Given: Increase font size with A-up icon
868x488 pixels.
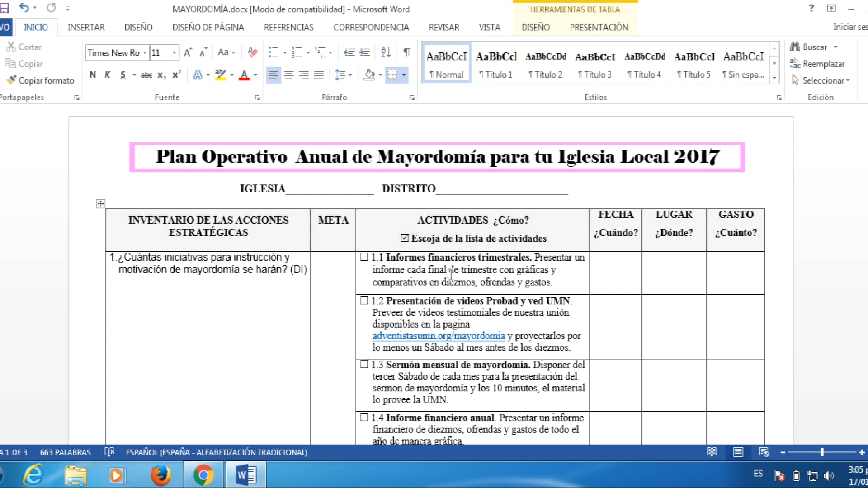Looking at the screenshot, I should point(188,52).
